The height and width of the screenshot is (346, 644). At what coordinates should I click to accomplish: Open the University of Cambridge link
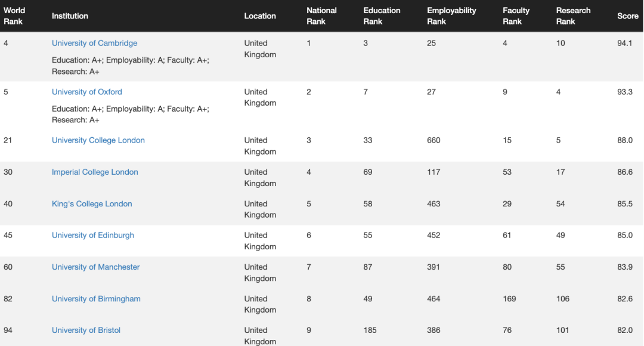point(94,43)
